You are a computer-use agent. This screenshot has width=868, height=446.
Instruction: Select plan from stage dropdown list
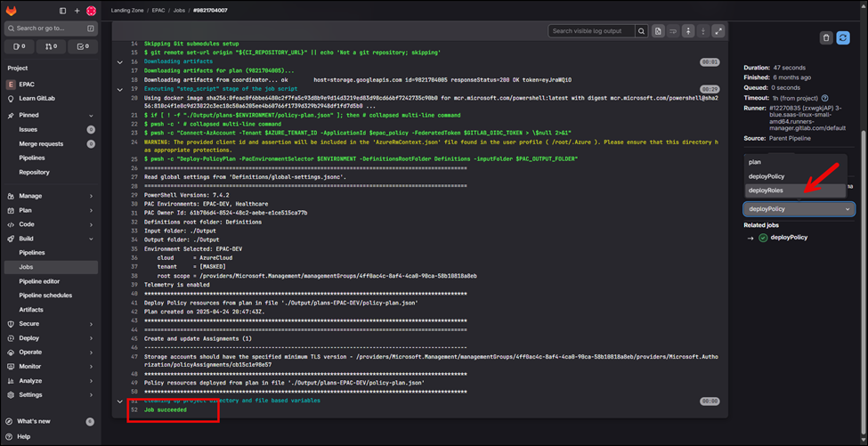795,162
